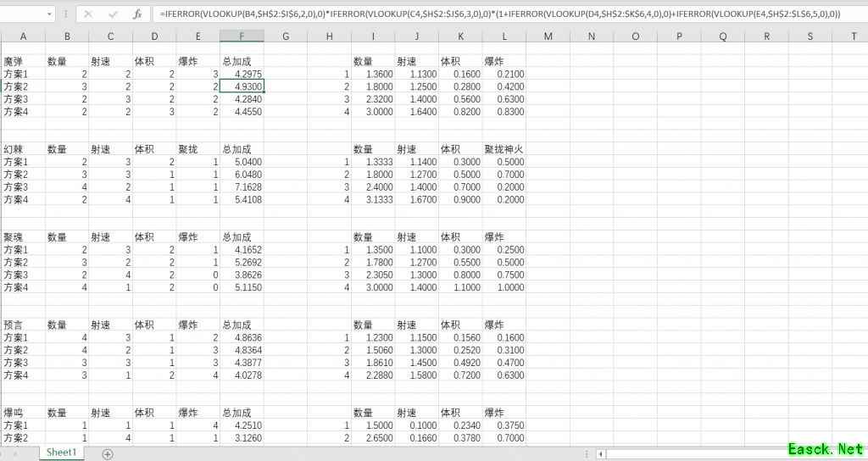Click the Insert Function fx icon
The image size is (868, 461).
pyautogui.click(x=137, y=14)
